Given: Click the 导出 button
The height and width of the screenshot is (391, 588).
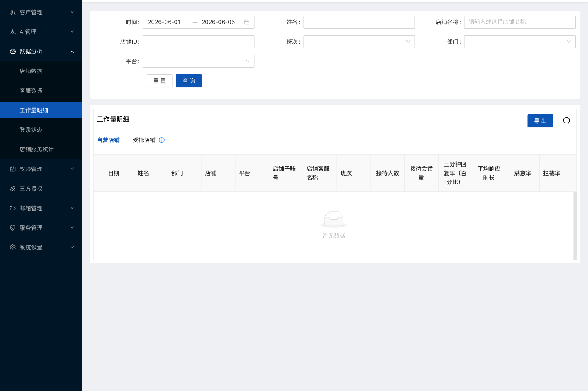Looking at the screenshot, I should (x=540, y=121).
